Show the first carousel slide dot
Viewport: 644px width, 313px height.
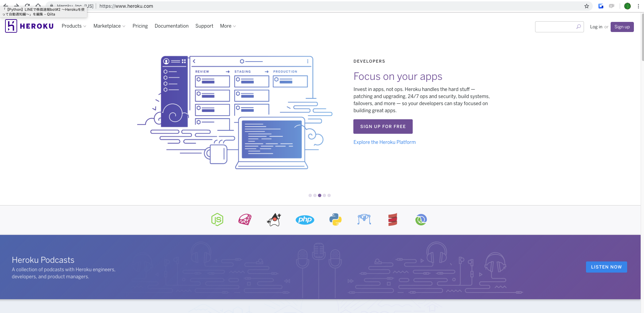[310, 195]
